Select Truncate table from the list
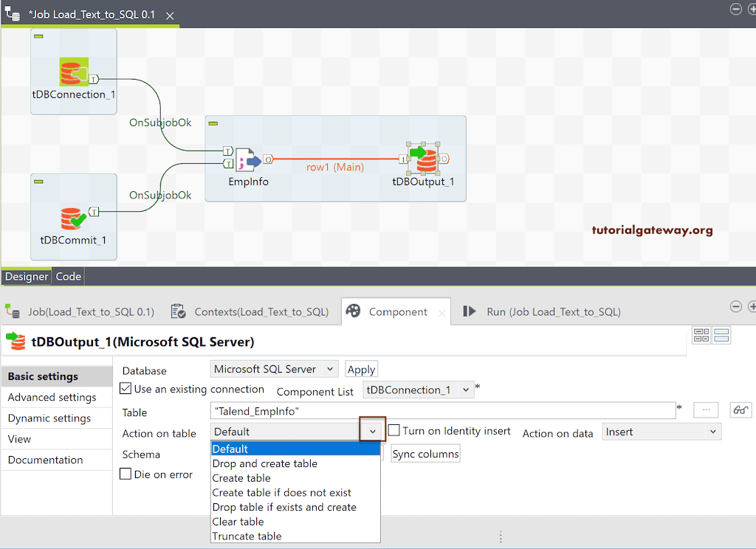 pyautogui.click(x=247, y=536)
